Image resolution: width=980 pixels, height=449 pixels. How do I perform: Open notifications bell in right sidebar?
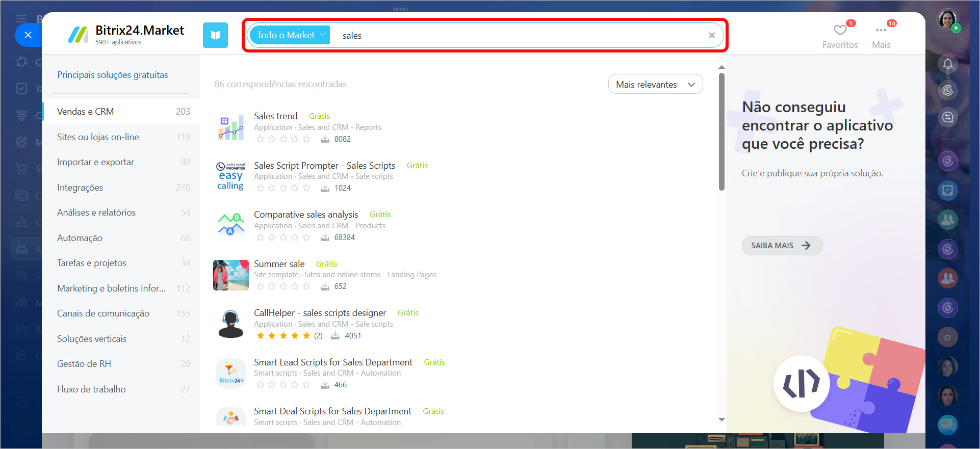point(948,64)
